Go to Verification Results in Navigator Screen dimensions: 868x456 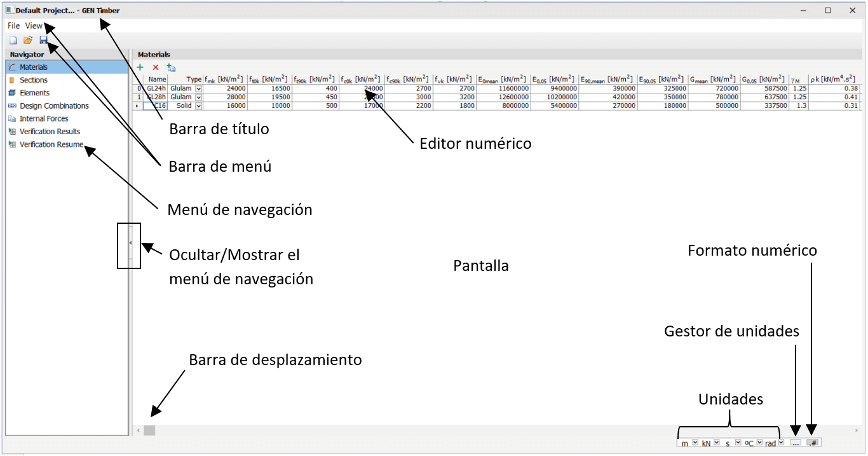click(50, 132)
